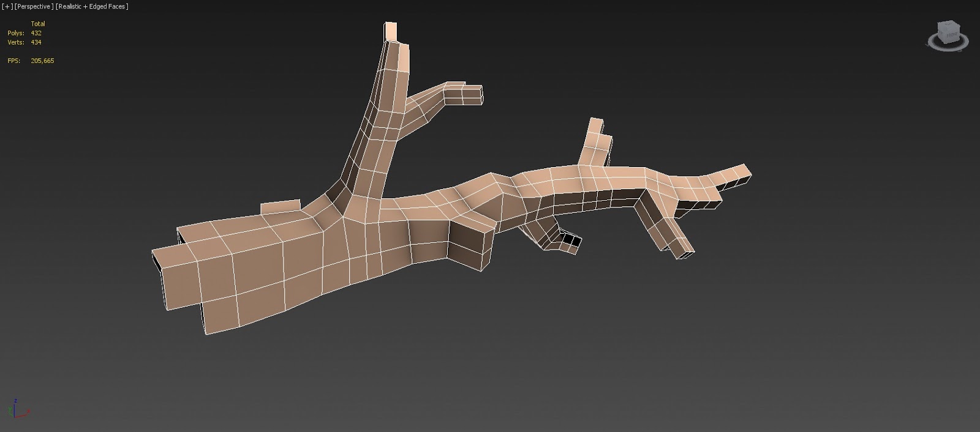
Task: Click the XYZ axis tripod gizmo
Action: (18, 409)
